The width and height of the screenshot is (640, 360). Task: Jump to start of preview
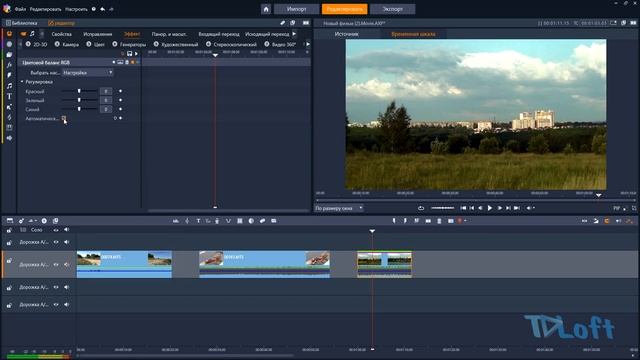point(463,208)
